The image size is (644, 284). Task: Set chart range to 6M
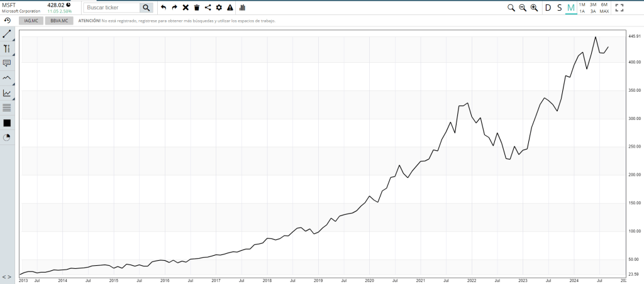point(604,4)
